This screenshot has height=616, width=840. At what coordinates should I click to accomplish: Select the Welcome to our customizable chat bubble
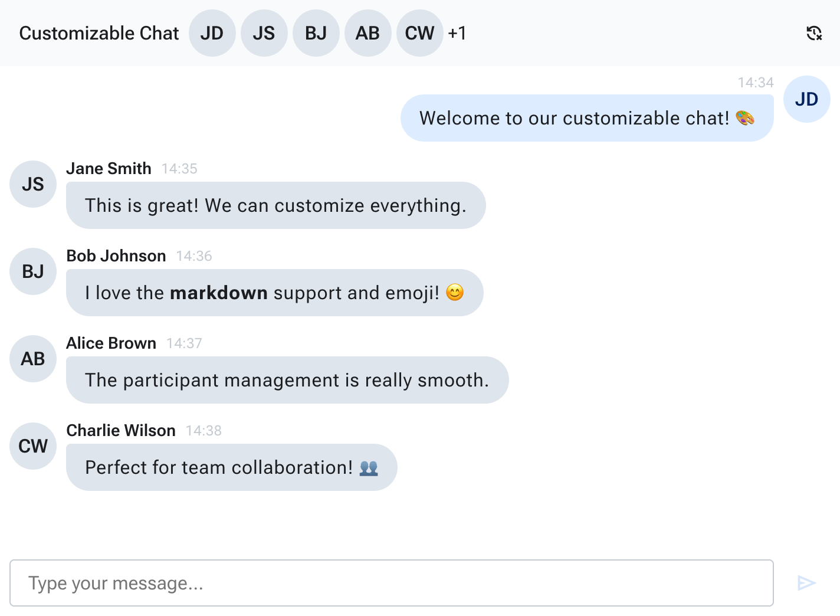586,118
